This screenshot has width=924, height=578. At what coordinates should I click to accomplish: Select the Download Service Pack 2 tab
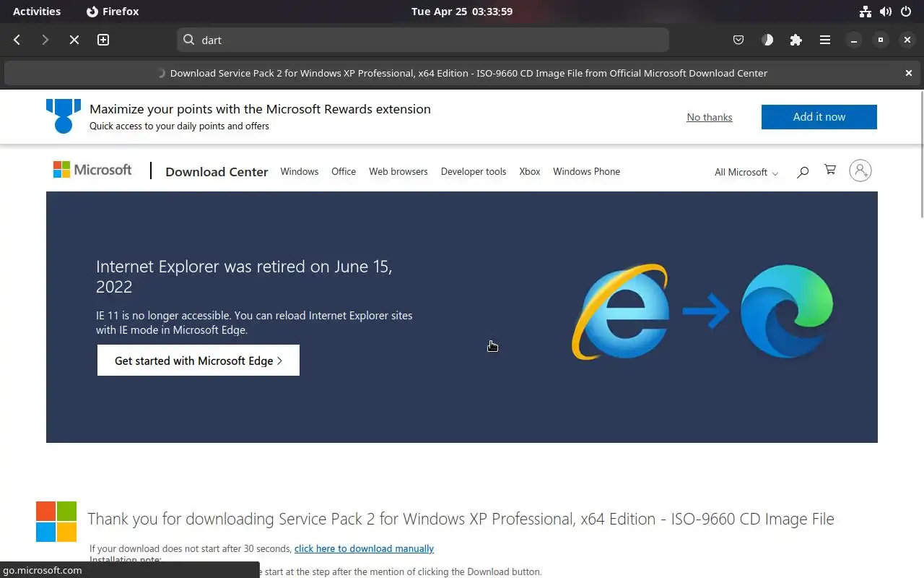coord(462,73)
